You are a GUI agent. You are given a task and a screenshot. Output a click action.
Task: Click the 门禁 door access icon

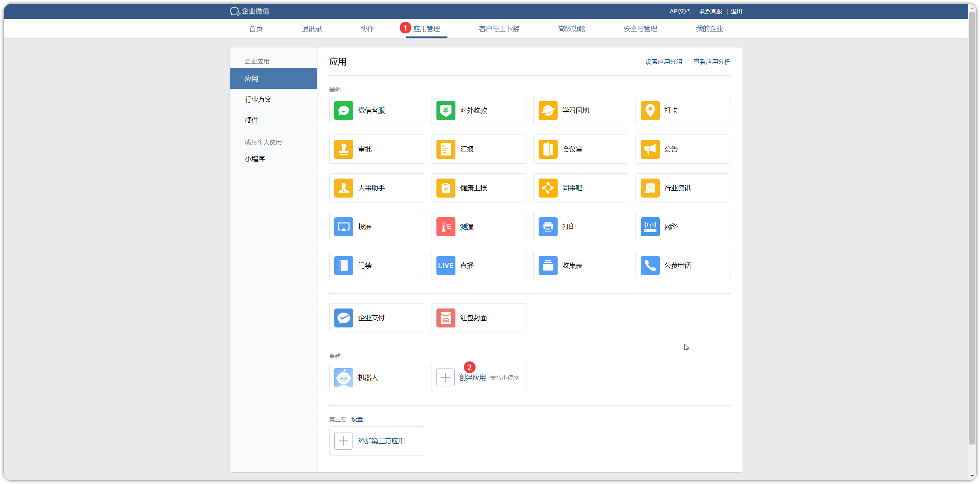pos(343,266)
